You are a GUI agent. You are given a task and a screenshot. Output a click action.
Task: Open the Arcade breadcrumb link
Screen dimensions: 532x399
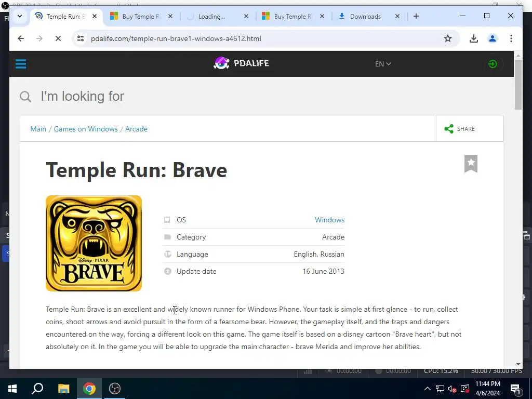(136, 129)
